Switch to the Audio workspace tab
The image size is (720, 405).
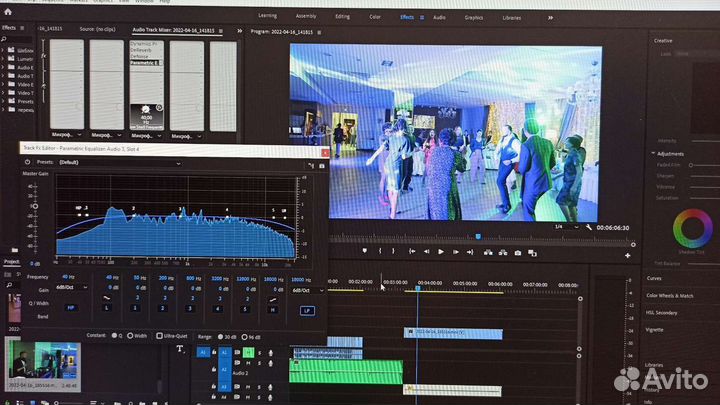[439, 17]
